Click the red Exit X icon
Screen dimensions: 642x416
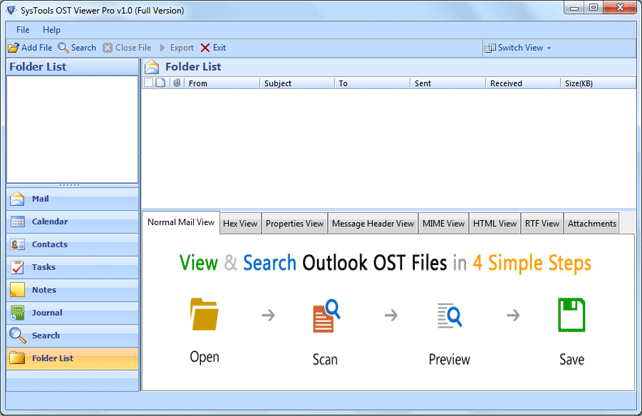tap(205, 48)
